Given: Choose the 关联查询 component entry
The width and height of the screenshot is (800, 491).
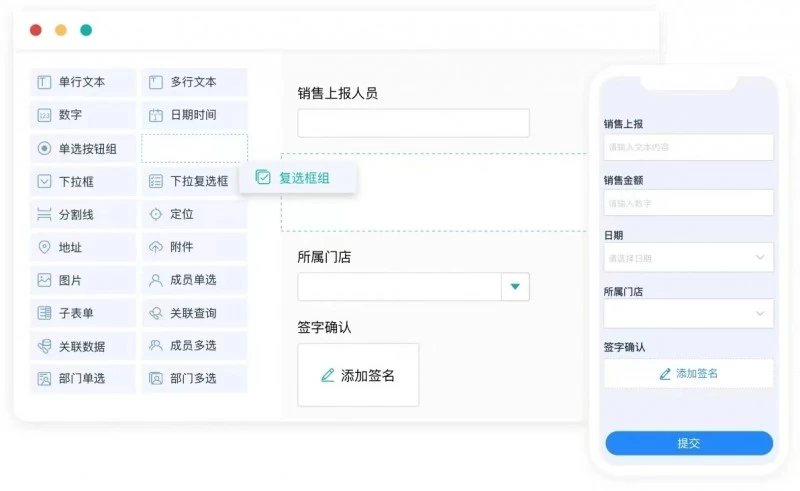Looking at the screenshot, I should (x=194, y=313).
